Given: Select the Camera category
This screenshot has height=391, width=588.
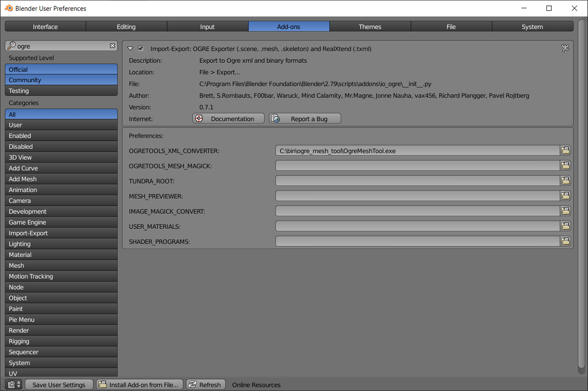Looking at the screenshot, I should click(62, 201).
